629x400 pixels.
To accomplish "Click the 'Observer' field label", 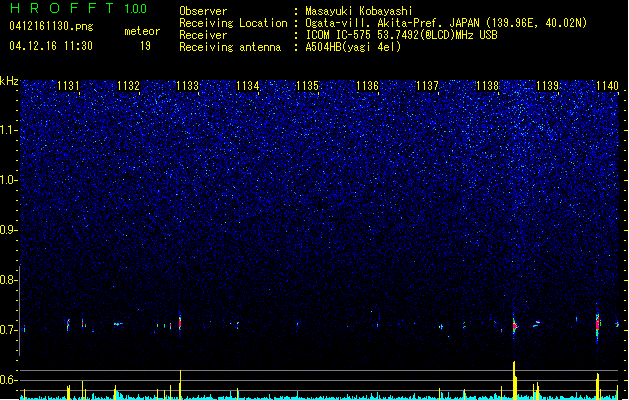I will [203, 11].
